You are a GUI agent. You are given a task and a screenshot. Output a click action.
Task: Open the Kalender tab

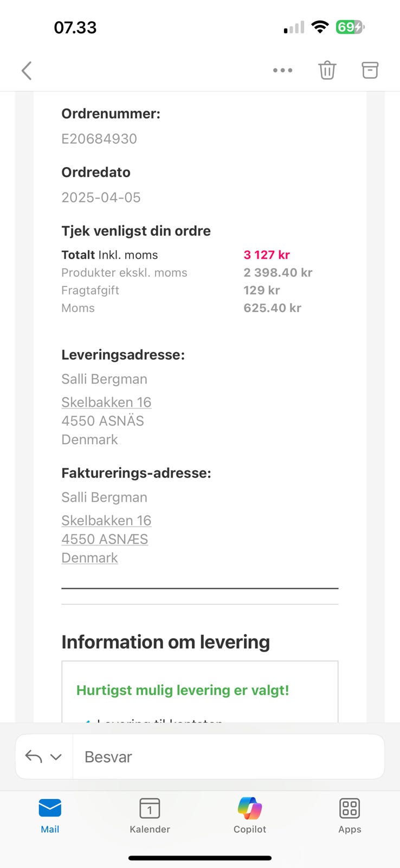(150, 815)
